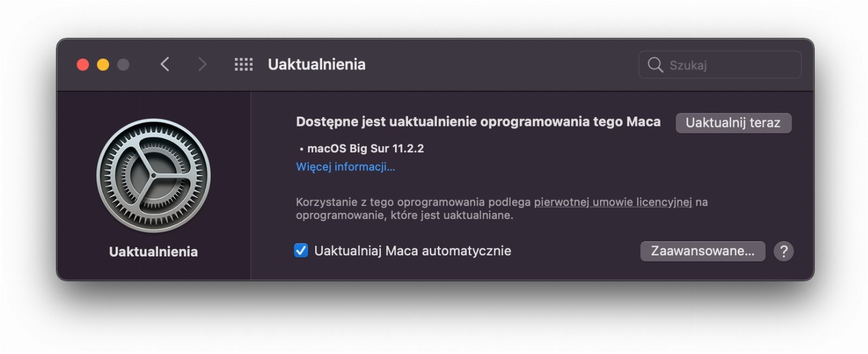Open help with the question mark button
The height and width of the screenshot is (354, 868).
point(783,251)
